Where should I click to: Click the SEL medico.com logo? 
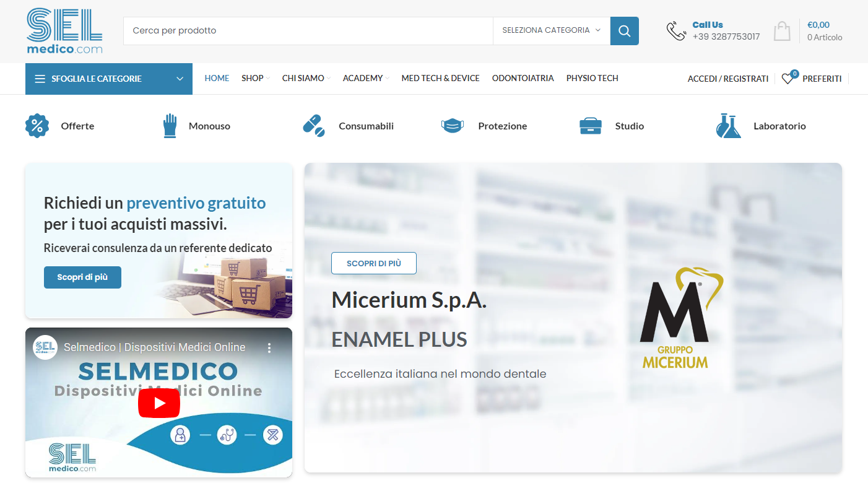pos(64,31)
